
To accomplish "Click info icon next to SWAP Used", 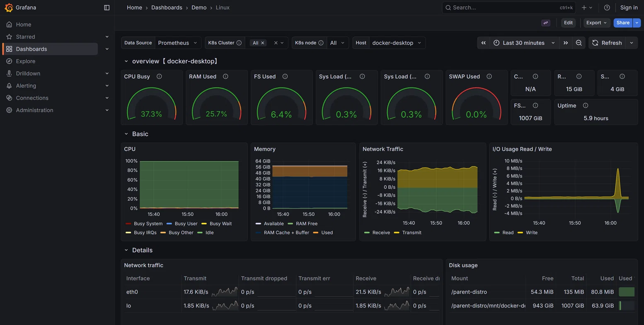I will (x=489, y=77).
